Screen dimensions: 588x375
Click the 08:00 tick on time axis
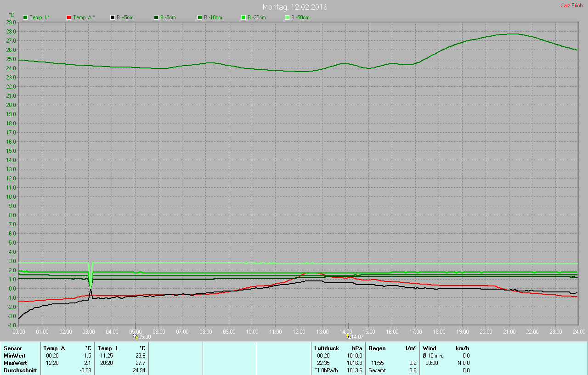click(x=205, y=331)
